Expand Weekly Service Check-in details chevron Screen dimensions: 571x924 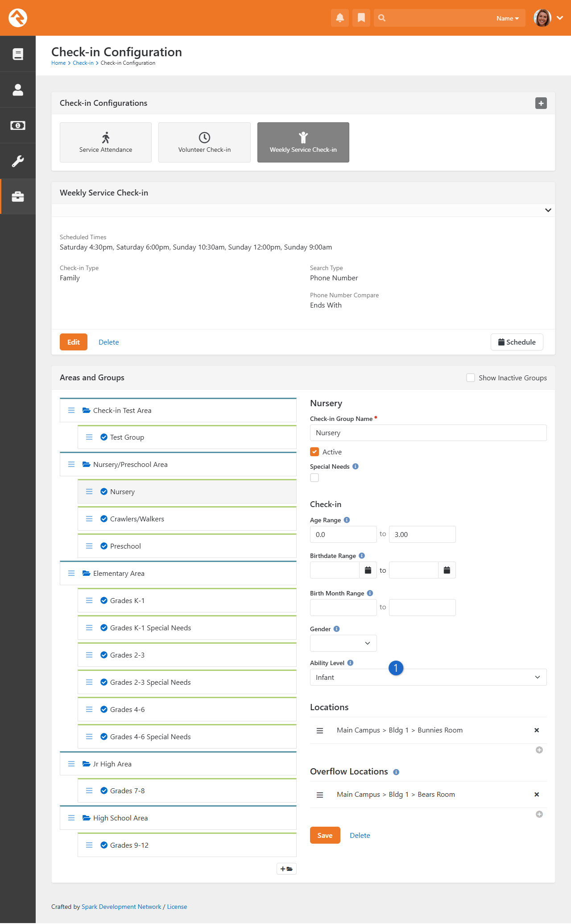(x=548, y=210)
